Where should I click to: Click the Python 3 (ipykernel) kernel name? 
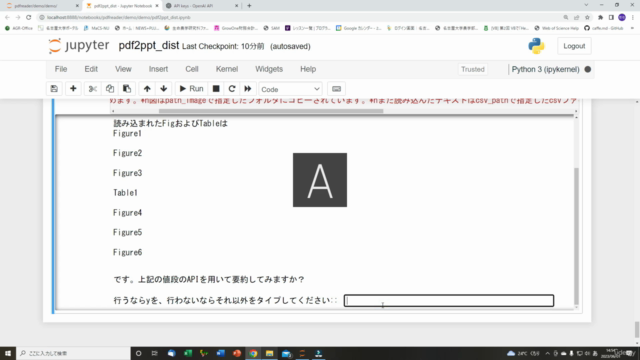tap(545, 69)
